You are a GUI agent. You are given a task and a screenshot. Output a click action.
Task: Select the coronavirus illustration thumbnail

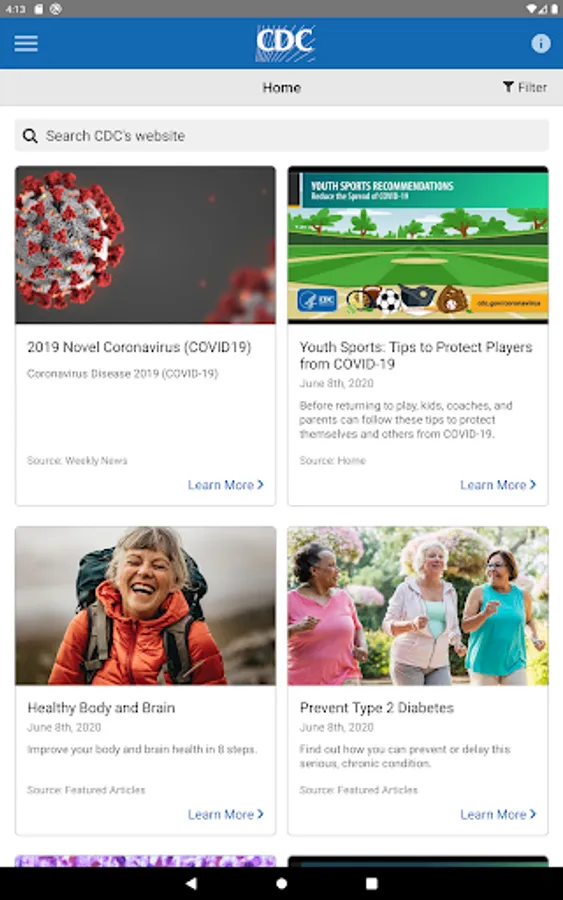coord(145,245)
